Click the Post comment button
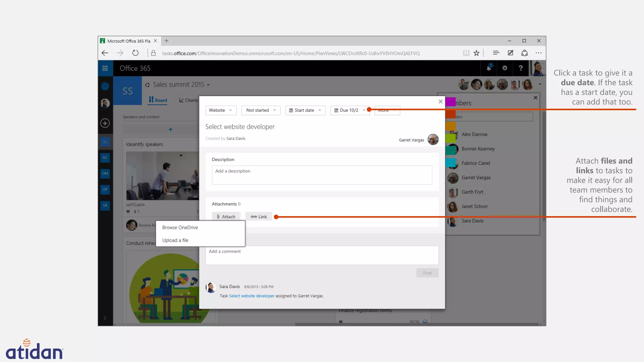This screenshot has width=644, height=362. (x=427, y=273)
